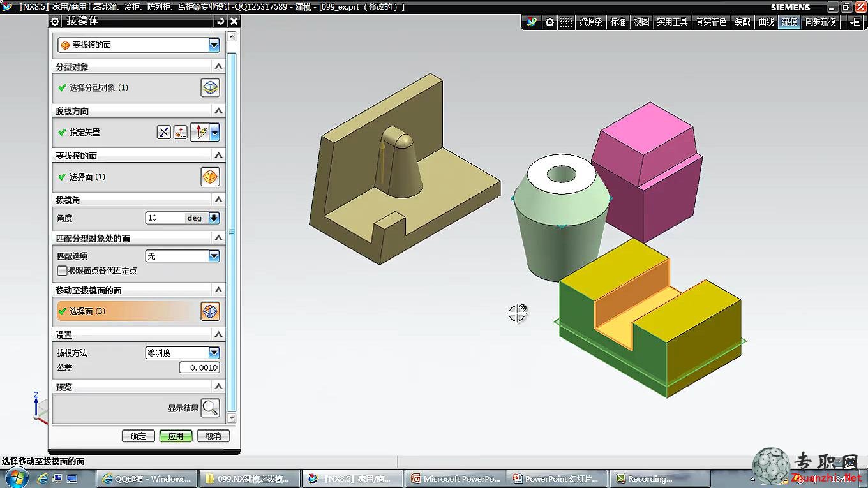Click the gear icon in top toolbar
The image size is (868, 488).
(550, 22)
